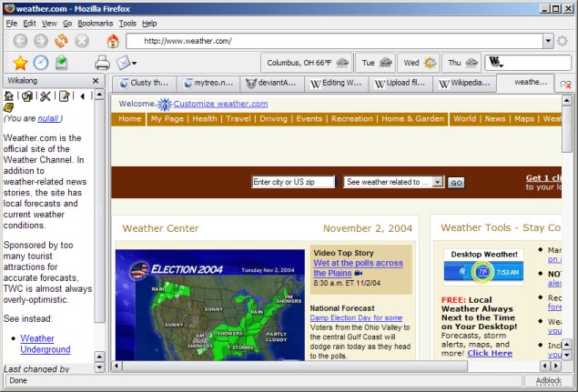Click the second Wikalong toolbar icon

click(x=27, y=96)
